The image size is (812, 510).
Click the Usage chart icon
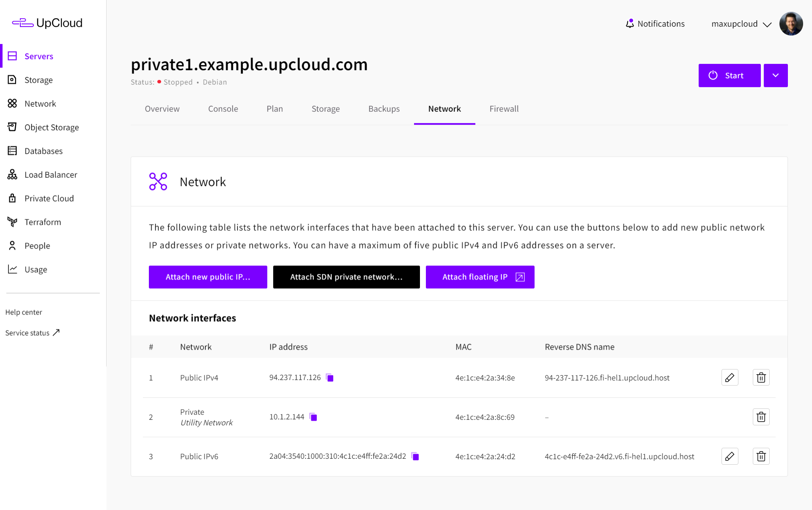[x=12, y=269]
